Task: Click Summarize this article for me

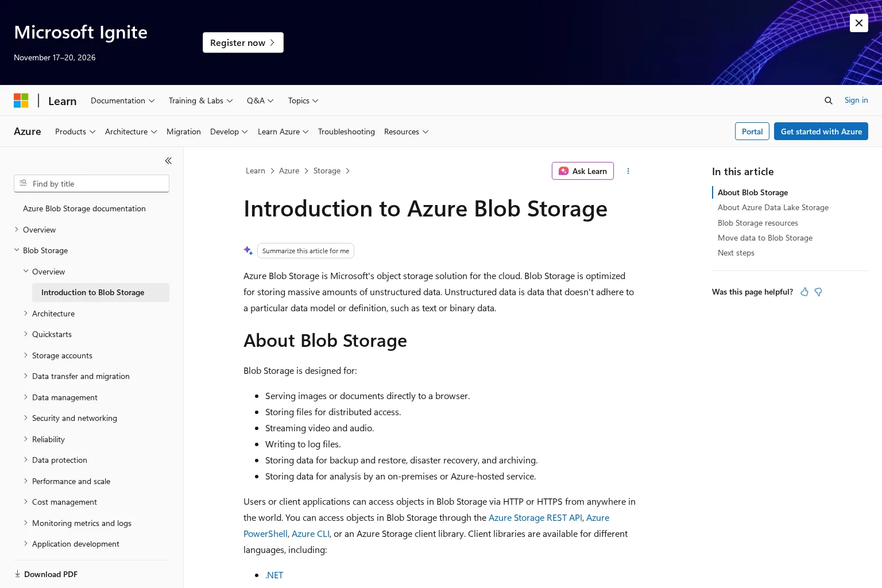Action: (x=305, y=251)
